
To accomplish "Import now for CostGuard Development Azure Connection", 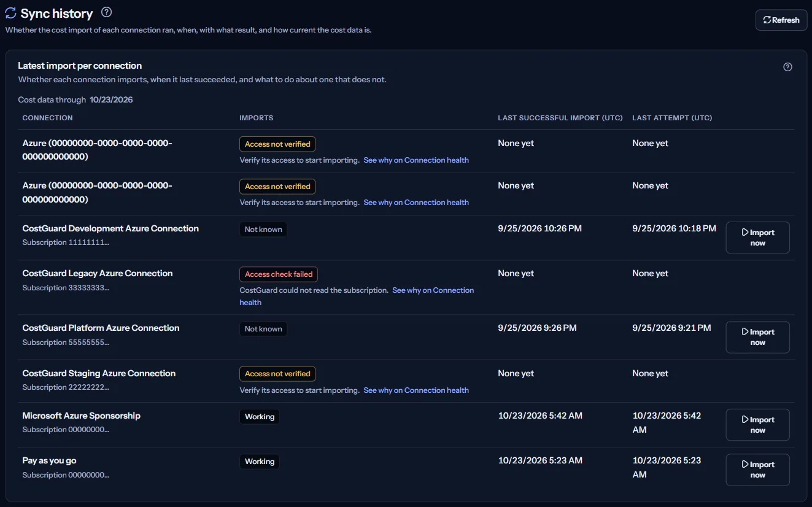I will tap(757, 238).
